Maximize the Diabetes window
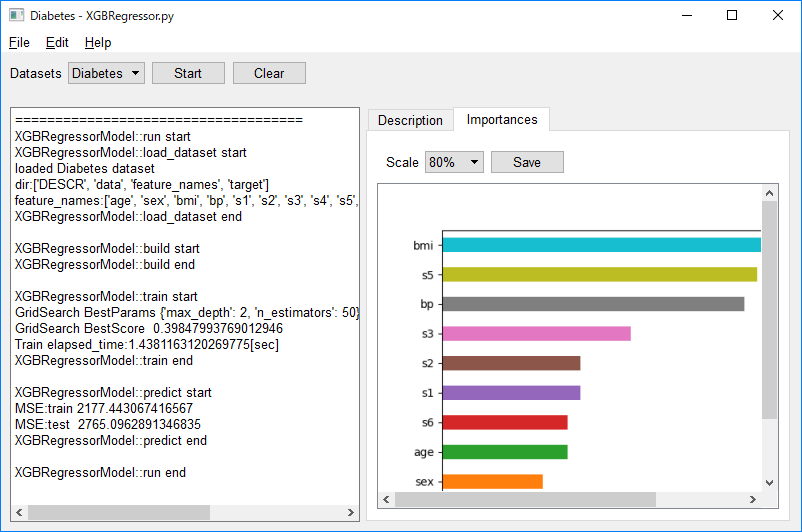The height and width of the screenshot is (532, 802). coord(732,15)
